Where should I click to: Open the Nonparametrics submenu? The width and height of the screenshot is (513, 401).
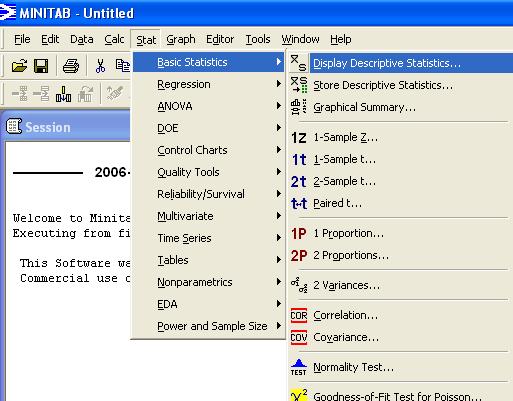click(208, 282)
